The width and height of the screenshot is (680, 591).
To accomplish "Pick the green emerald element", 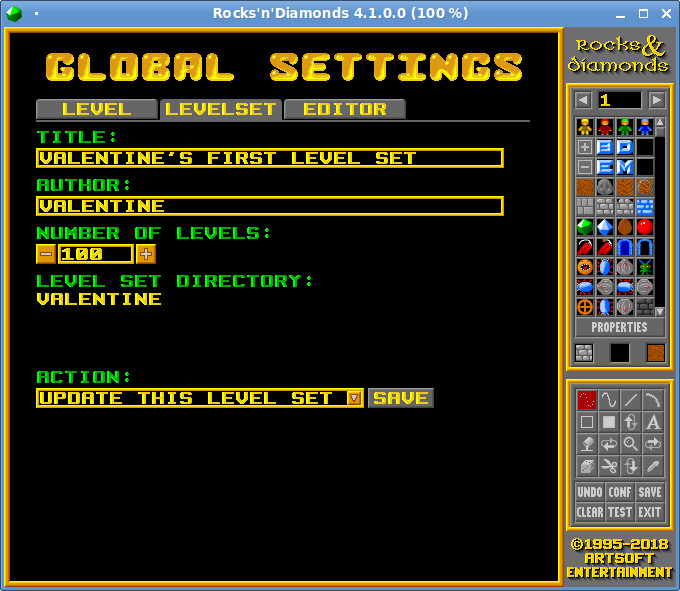I will 585,227.
